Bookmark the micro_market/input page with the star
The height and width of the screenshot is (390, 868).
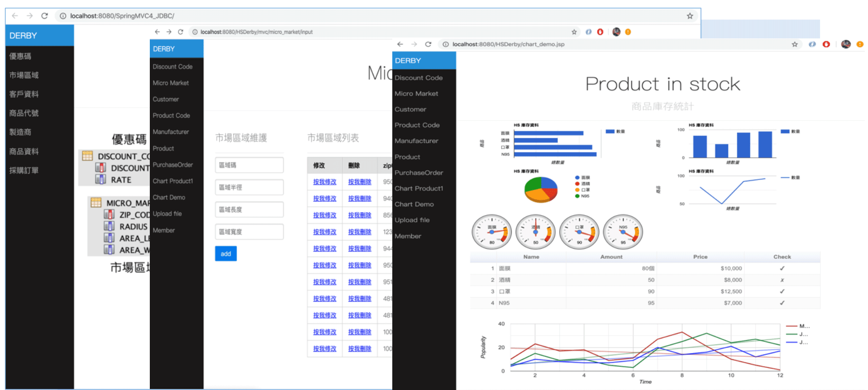tap(574, 32)
